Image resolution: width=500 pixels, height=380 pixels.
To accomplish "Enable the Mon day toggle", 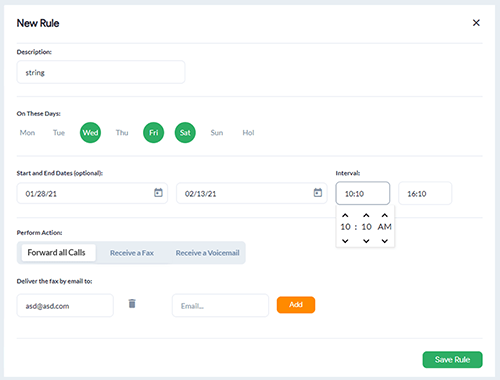I will (x=27, y=133).
